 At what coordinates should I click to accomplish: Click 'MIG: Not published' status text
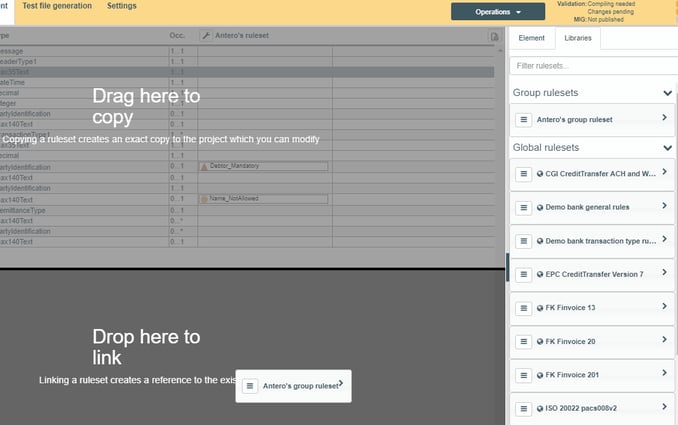coord(598,19)
